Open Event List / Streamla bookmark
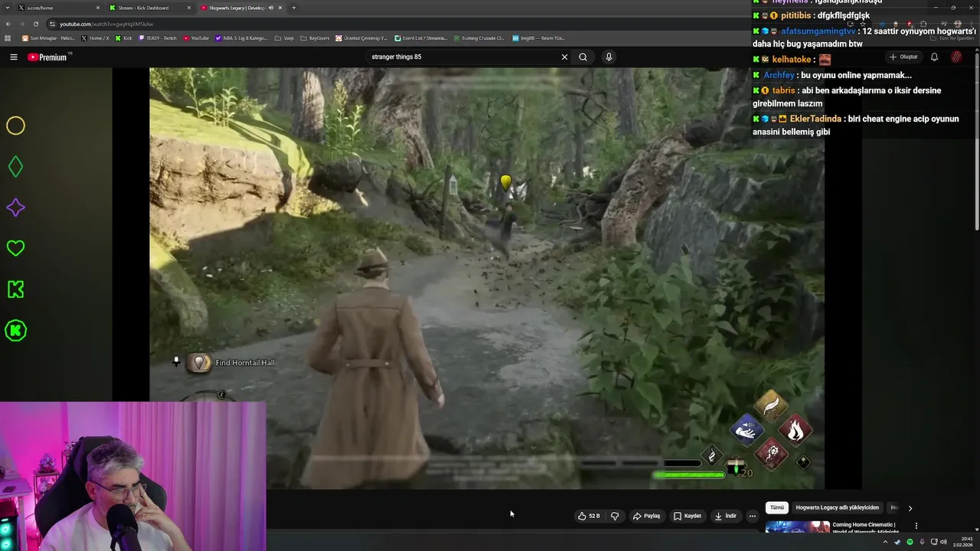This screenshot has height=551, width=980. [421, 37]
